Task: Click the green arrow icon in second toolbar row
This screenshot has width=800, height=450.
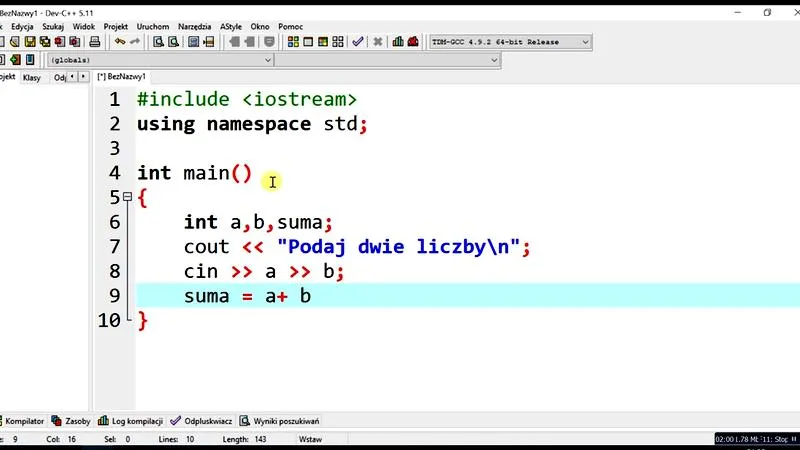Action: [x=15, y=60]
